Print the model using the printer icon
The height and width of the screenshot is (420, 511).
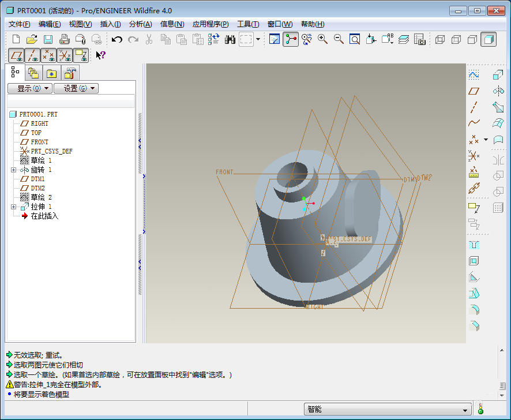pyautogui.click(x=64, y=39)
